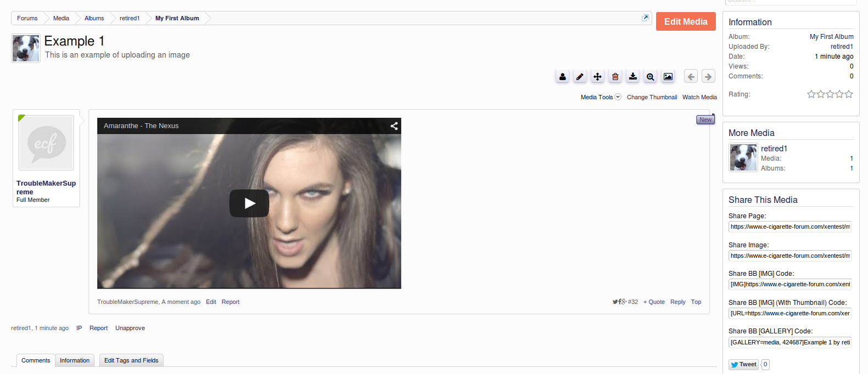868x374 pixels.
Task: Click the + Quote link
Action: [x=654, y=302]
